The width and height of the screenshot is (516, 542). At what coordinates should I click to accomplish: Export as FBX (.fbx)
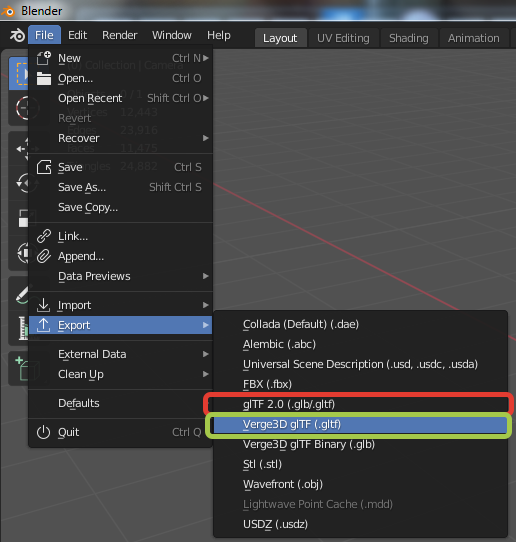click(360, 384)
